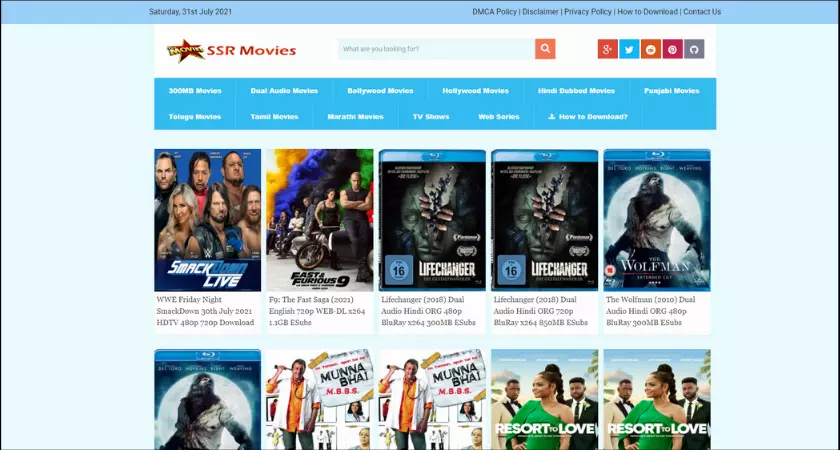Open F9: The Fast Saga title link
The width and height of the screenshot is (840, 450).
pos(317,311)
